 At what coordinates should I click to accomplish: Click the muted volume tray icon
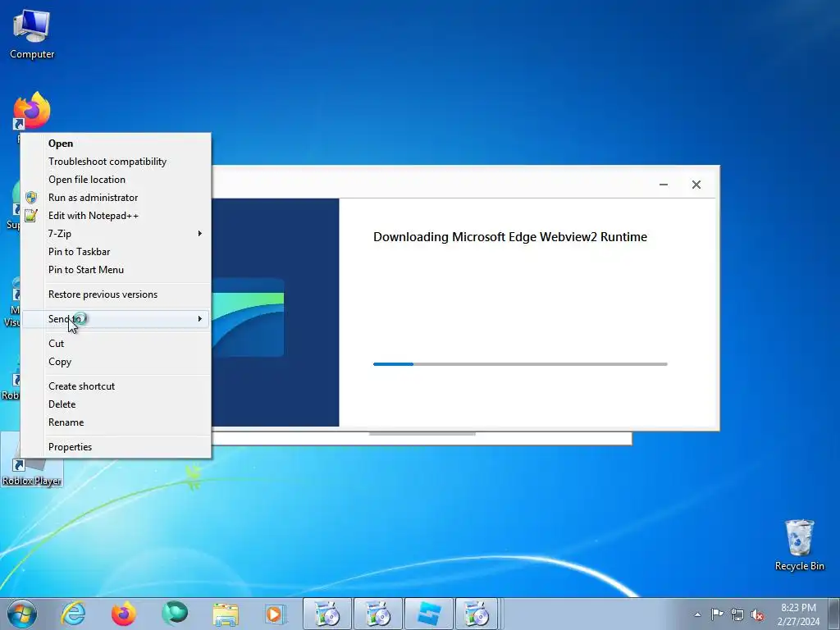pyautogui.click(x=757, y=614)
